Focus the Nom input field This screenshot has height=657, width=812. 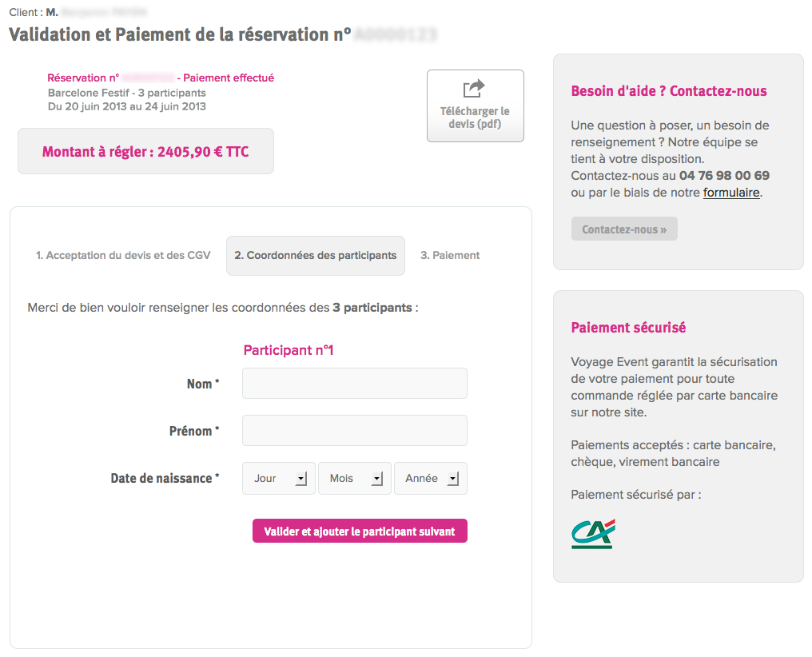(x=355, y=384)
